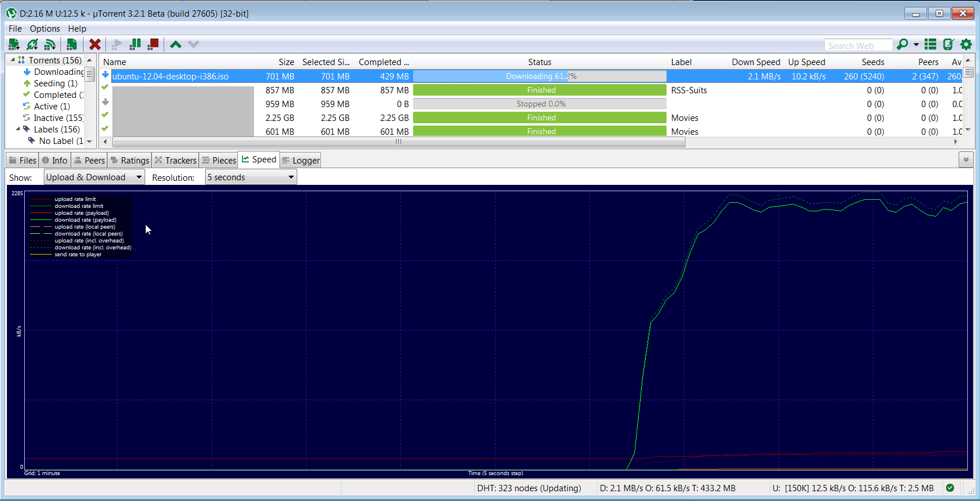Click the µTorrent logo in title bar
This screenshot has width=980, height=501.
click(11, 13)
